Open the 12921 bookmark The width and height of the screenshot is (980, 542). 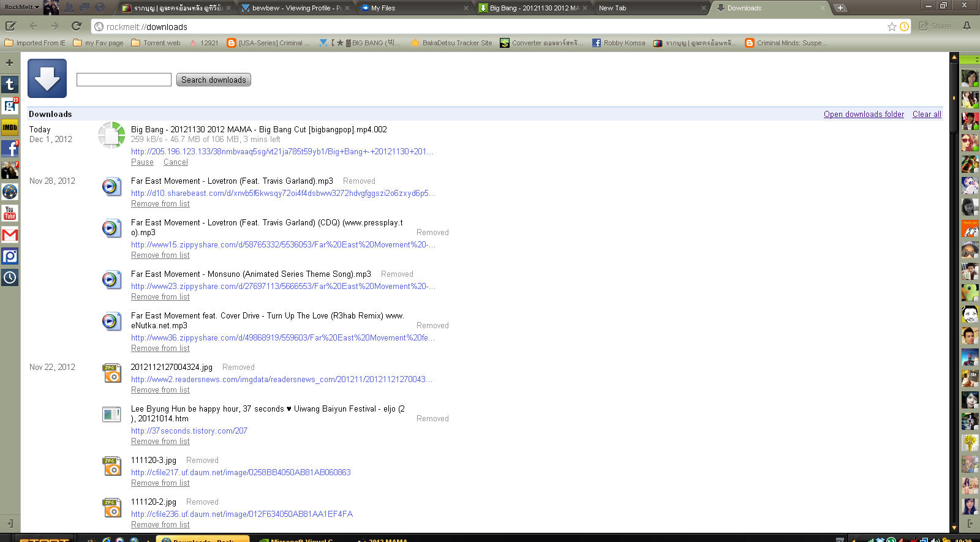point(203,43)
